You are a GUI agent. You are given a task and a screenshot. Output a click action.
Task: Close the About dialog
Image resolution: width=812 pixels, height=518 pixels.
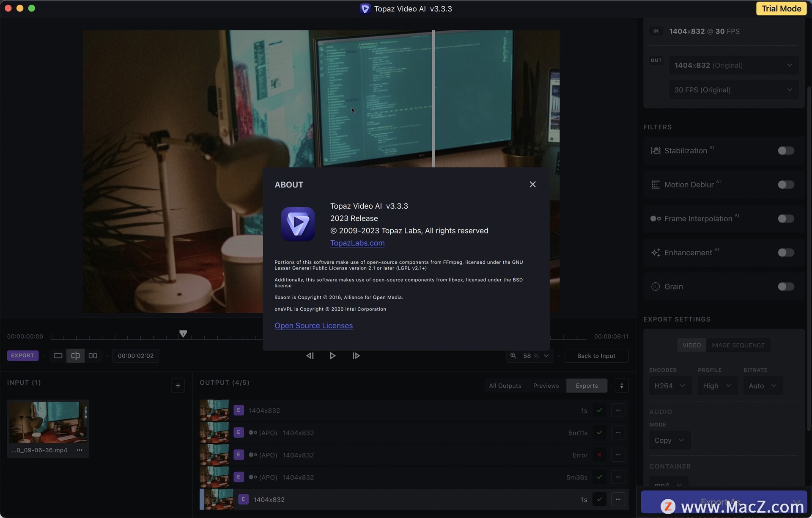[532, 184]
